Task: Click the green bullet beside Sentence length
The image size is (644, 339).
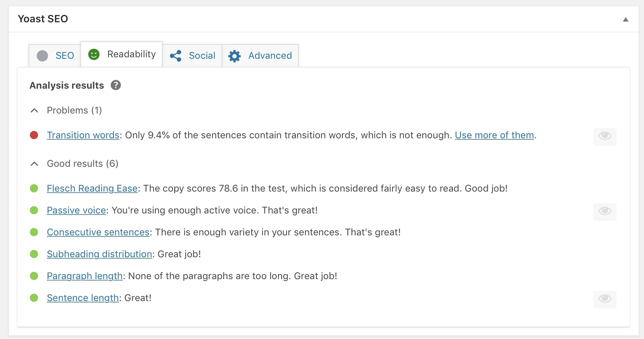Action: [34, 298]
